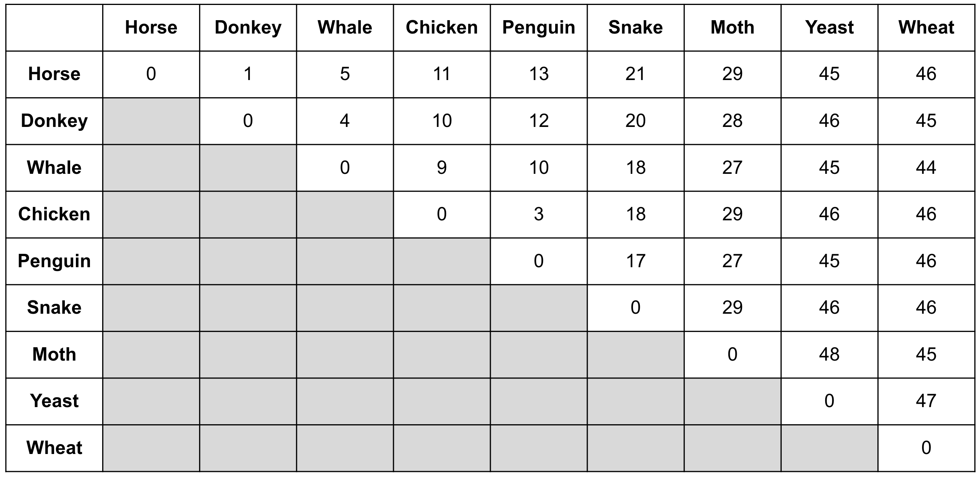
Task: Click the Penguin column header
Action: 539,28
